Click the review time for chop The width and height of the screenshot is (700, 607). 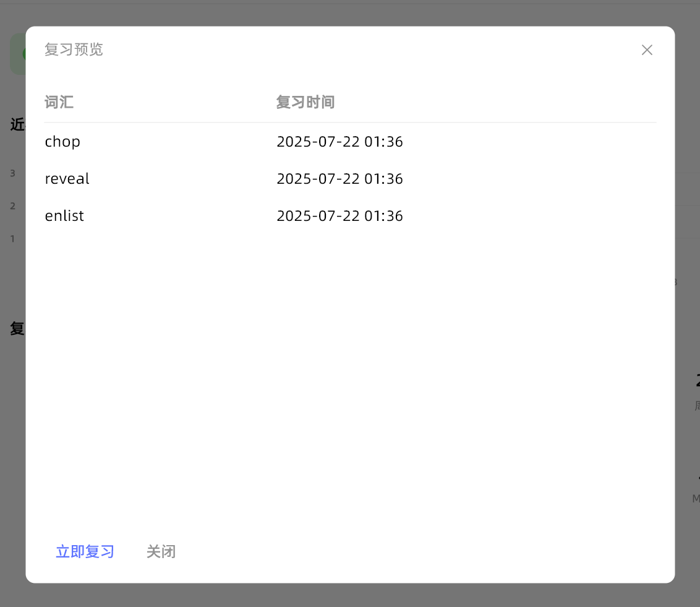339,142
